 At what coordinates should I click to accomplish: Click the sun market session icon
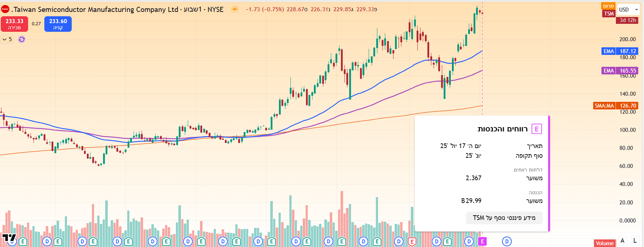235,9
